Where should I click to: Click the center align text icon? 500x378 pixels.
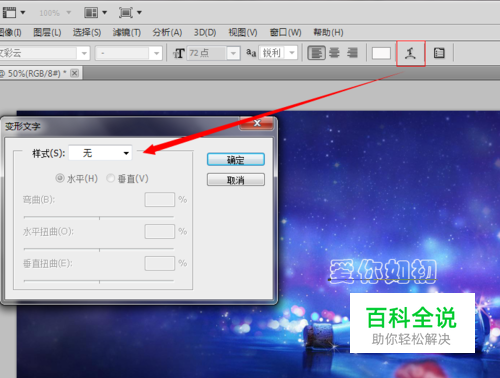pyautogui.click(x=334, y=53)
